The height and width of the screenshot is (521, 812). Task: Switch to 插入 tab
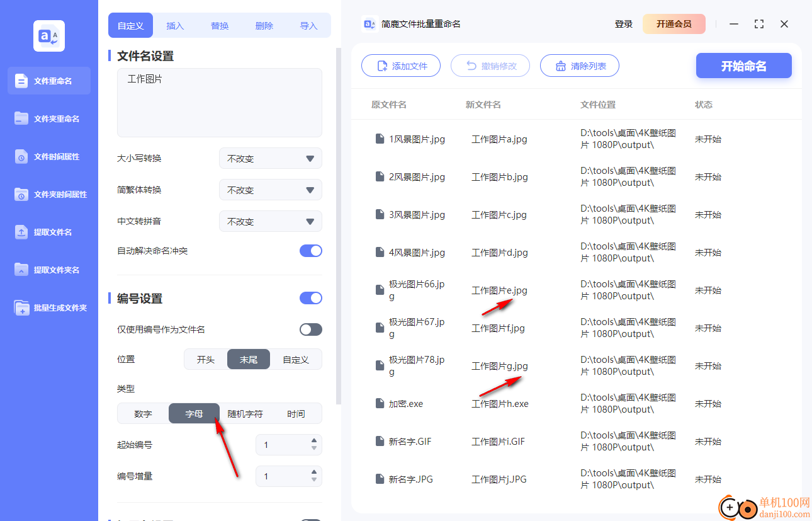click(175, 26)
